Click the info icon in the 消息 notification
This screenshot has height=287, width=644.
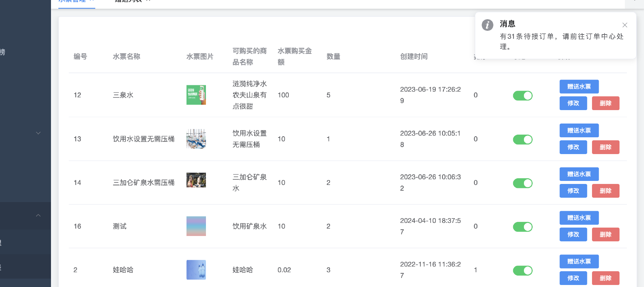487,25
